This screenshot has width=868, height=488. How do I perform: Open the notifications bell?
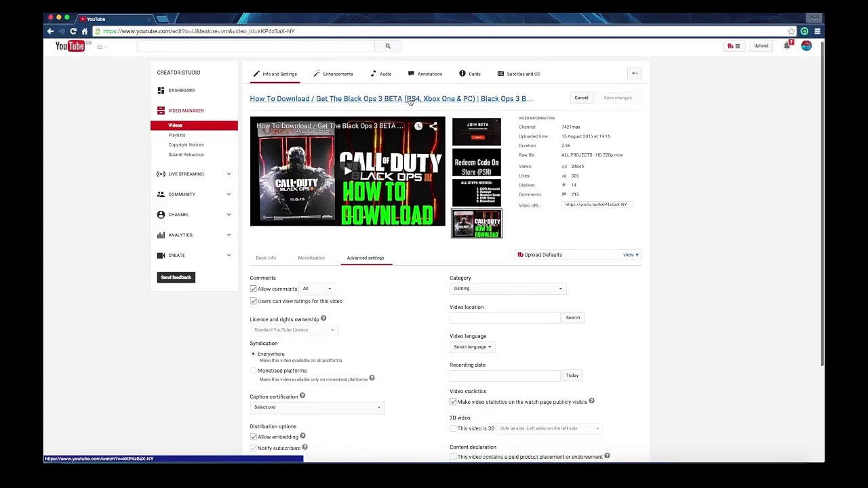tap(787, 46)
